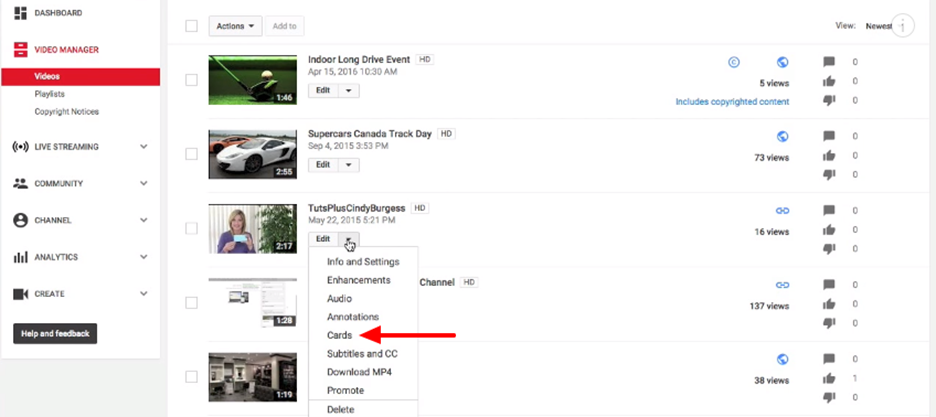Image resolution: width=936 pixels, height=417 pixels.
Task: Open the Supercars Canada Track Day thumbnail
Action: click(252, 154)
